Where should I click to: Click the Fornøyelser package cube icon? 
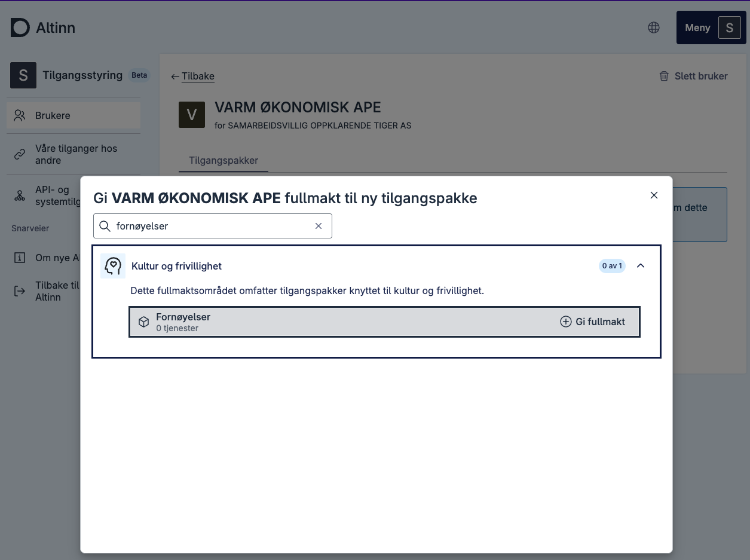click(x=143, y=322)
